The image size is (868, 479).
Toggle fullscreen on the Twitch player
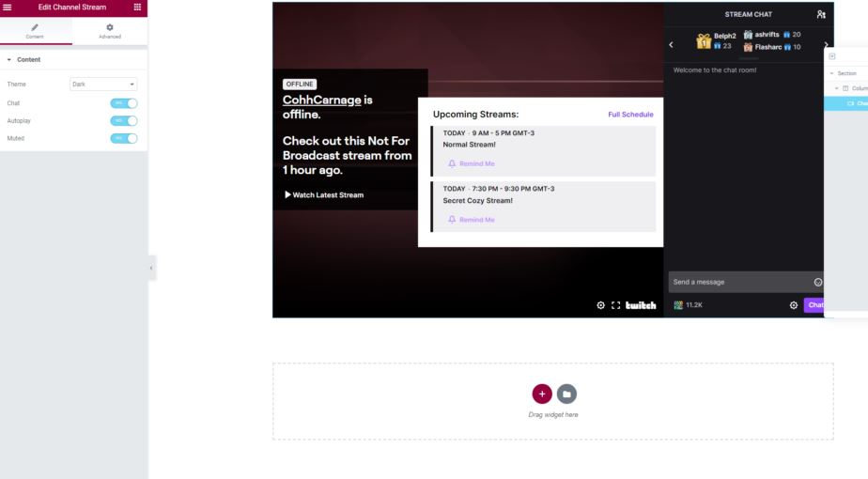pyautogui.click(x=615, y=305)
